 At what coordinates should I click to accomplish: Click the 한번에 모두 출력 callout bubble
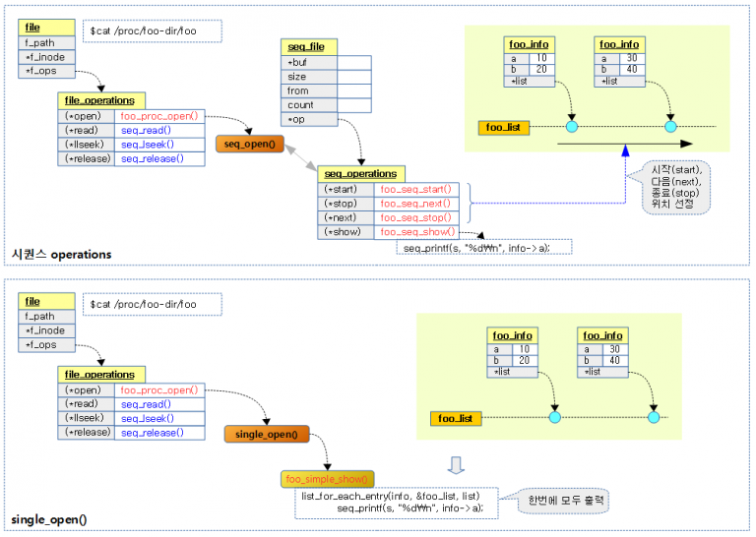tap(563, 501)
